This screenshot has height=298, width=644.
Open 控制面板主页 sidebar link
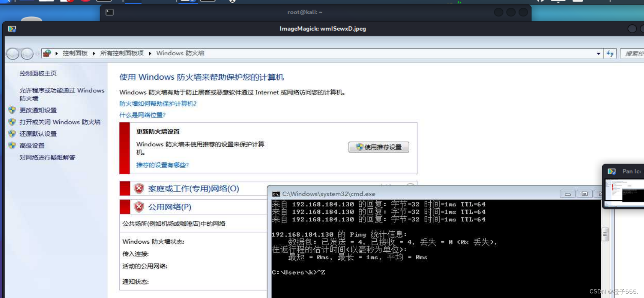point(38,73)
